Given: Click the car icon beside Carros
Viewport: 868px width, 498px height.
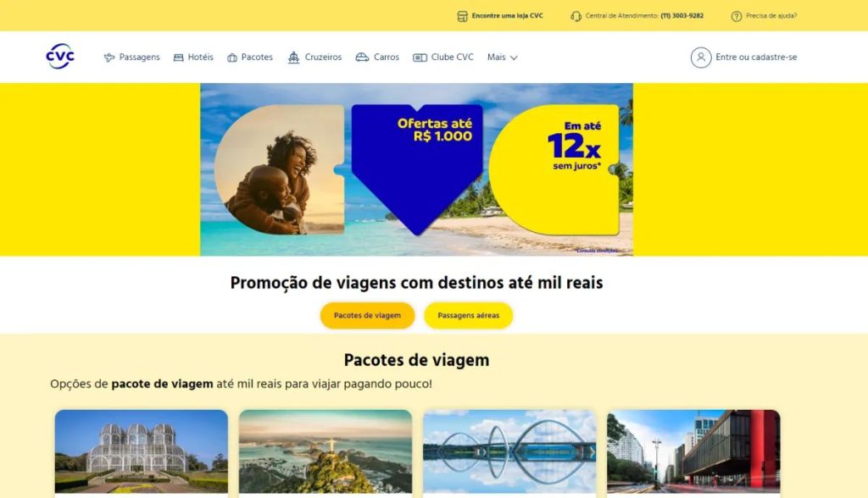Looking at the screenshot, I should click(x=362, y=57).
